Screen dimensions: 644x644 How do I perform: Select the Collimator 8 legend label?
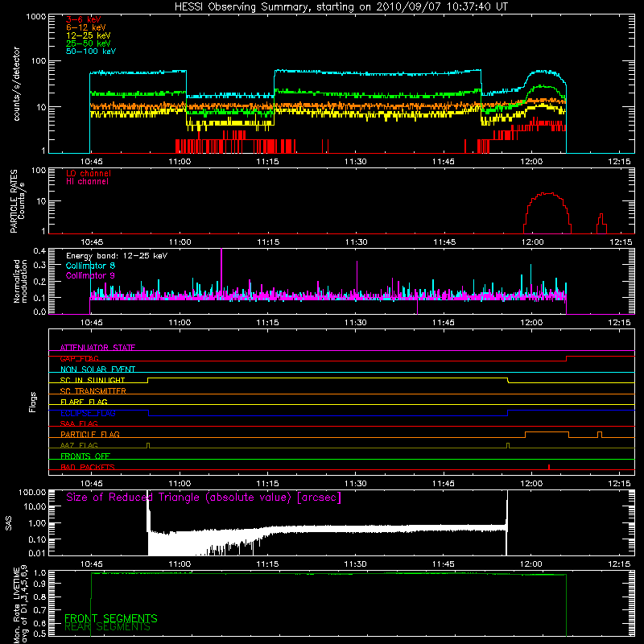coord(90,266)
